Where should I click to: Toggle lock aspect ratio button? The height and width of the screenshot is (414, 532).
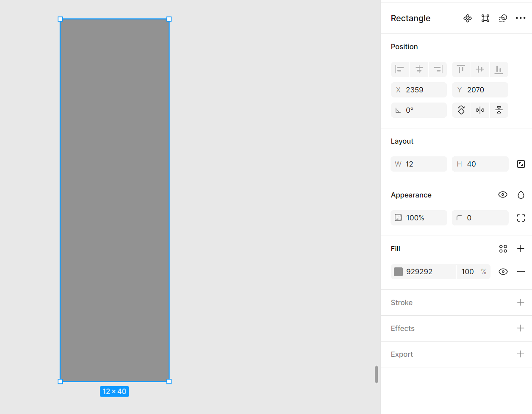[521, 164]
